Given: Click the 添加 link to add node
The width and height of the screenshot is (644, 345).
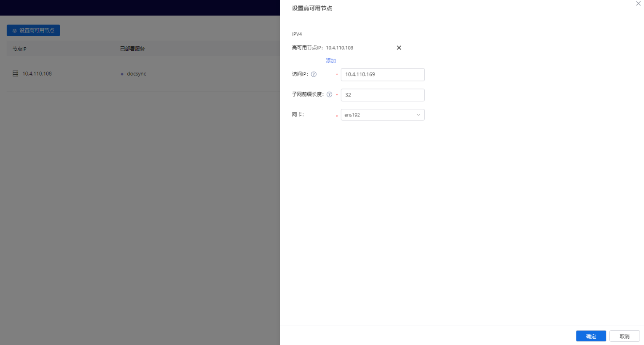Looking at the screenshot, I should click(x=331, y=61).
